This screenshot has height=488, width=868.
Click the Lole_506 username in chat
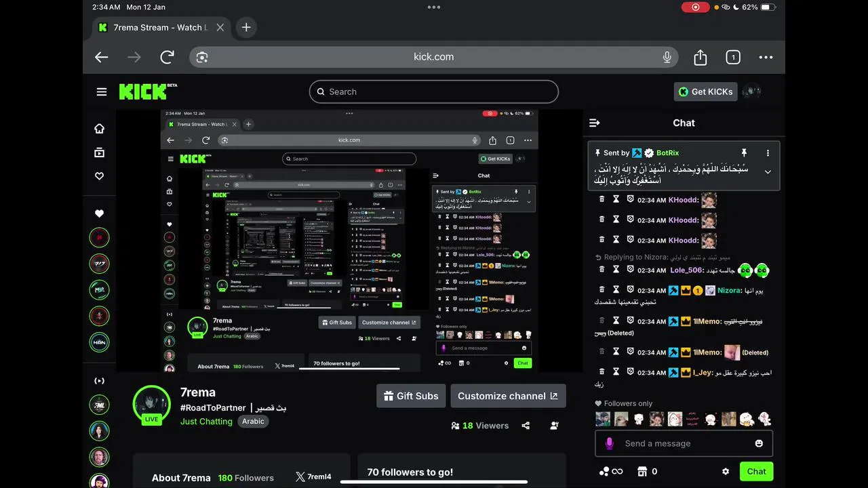click(687, 270)
